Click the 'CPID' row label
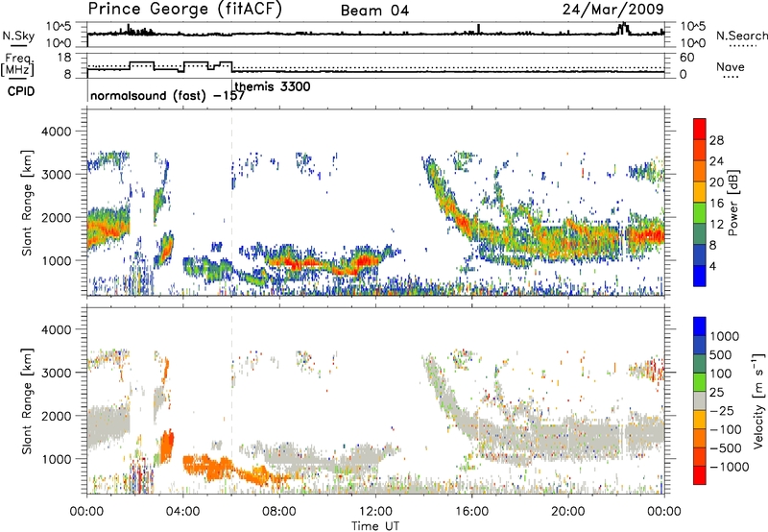 (x=21, y=91)
